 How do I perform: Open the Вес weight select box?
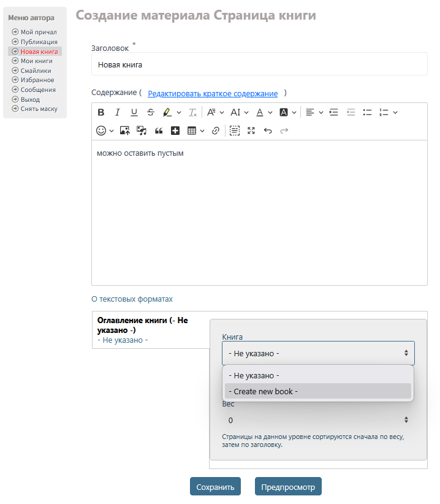coord(317,420)
